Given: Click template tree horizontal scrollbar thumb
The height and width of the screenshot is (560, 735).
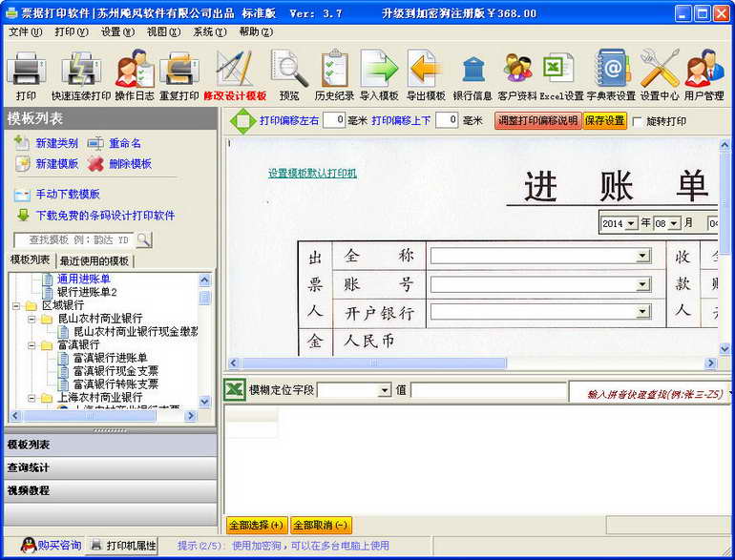Looking at the screenshot, I should tap(89, 416).
